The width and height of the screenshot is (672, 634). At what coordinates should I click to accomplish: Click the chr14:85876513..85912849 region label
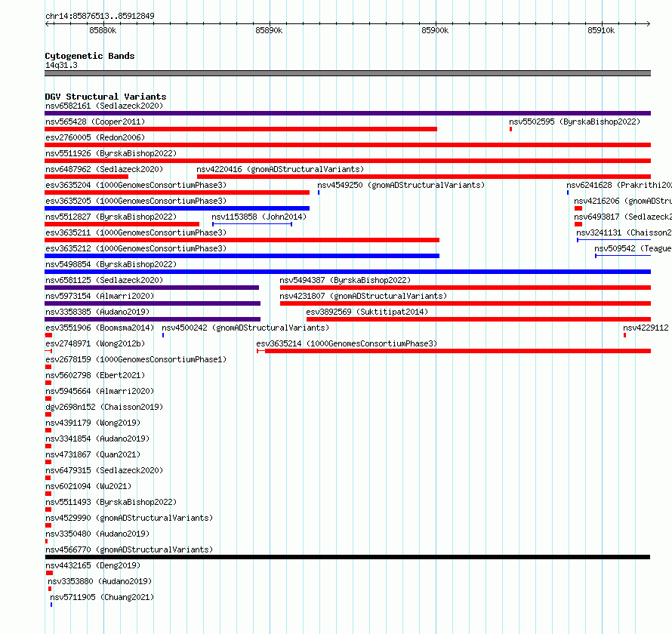(x=100, y=17)
